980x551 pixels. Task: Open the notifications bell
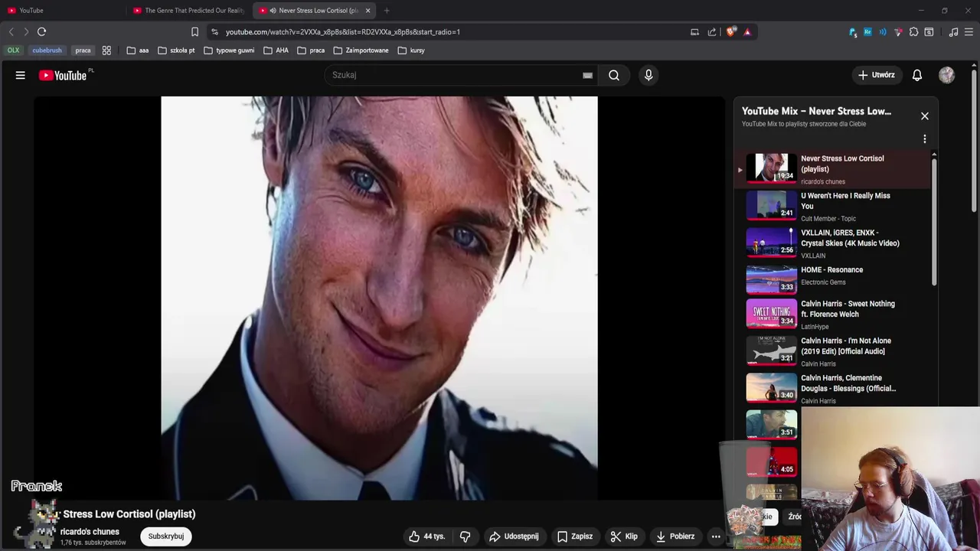[x=917, y=75]
